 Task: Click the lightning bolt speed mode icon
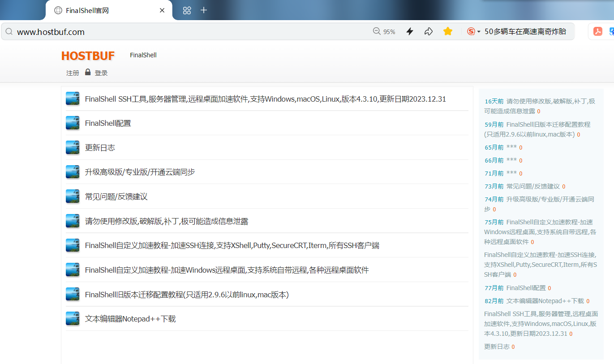[409, 31]
